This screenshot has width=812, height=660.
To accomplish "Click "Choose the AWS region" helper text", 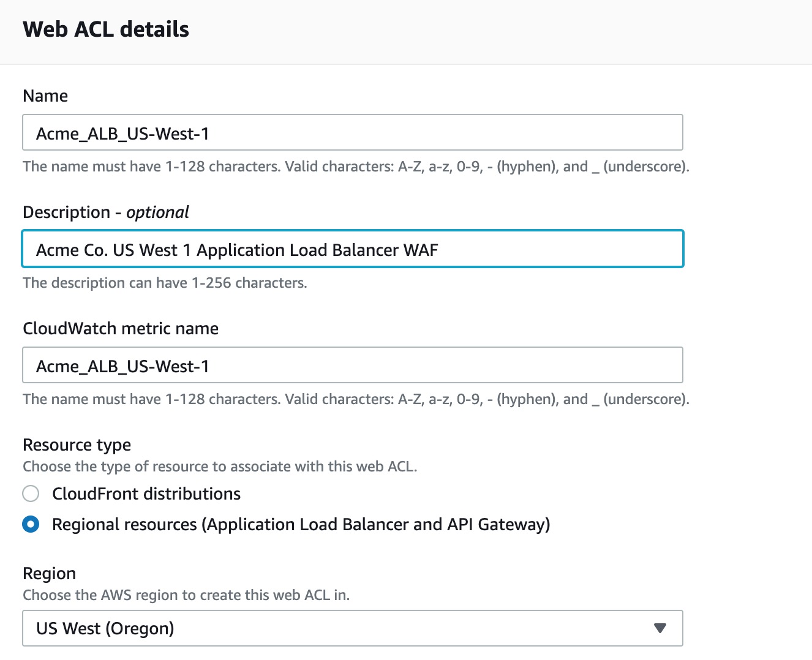I will click(x=186, y=595).
